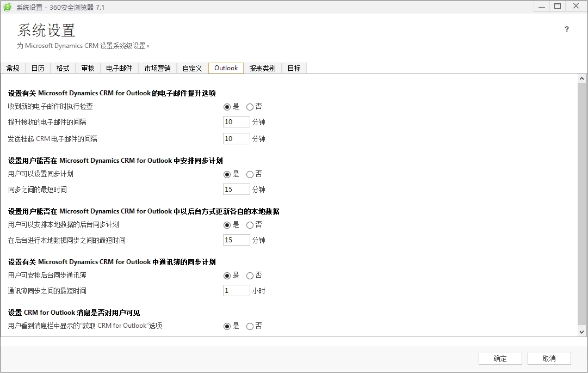Image resolution: width=588 pixels, height=373 pixels.
Task: Focus the 通讯簿同步之间的最短时间 hours field
Action: (236, 290)
